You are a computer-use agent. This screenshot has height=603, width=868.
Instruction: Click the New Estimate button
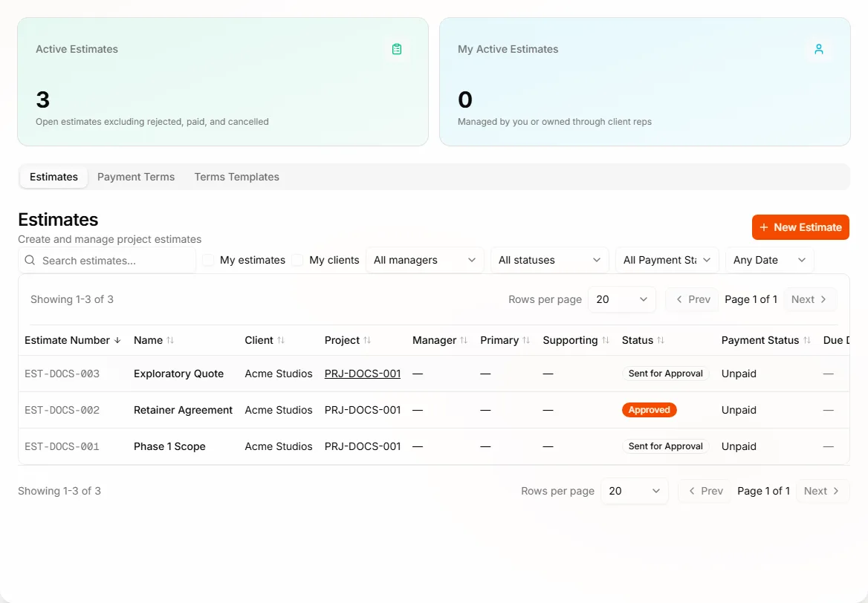pyautogui.click(x=800, y=227)
